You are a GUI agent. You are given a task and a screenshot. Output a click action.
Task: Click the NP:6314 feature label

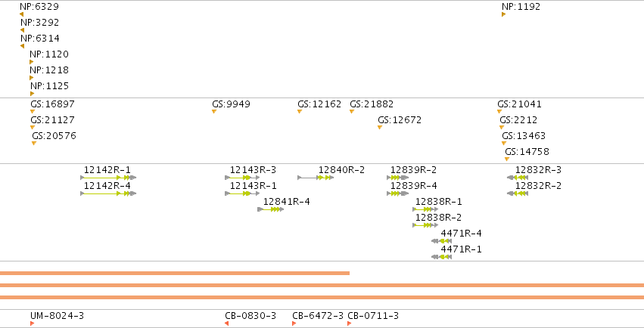point(40,38)
